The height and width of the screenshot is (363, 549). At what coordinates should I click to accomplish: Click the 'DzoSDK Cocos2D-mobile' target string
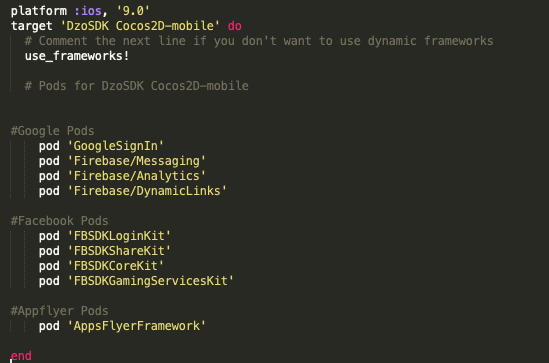tap(140, 26)
